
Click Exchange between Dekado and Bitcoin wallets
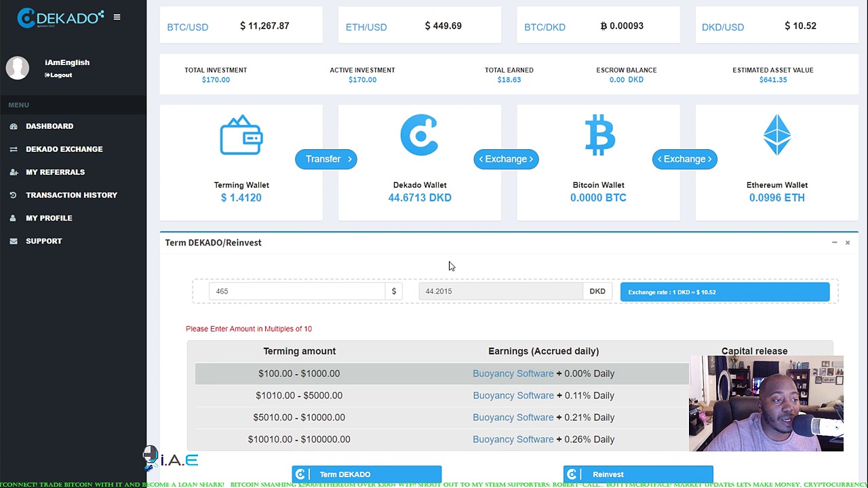(x=506, y=159)
